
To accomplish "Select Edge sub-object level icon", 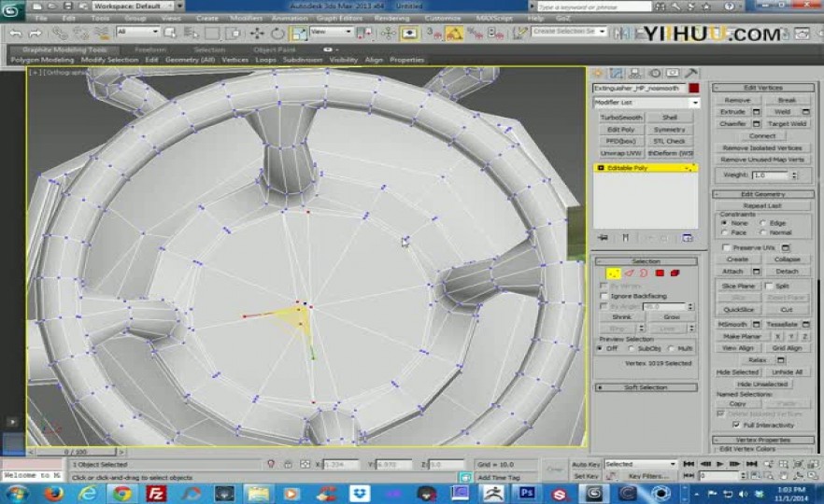I will 629,273.
